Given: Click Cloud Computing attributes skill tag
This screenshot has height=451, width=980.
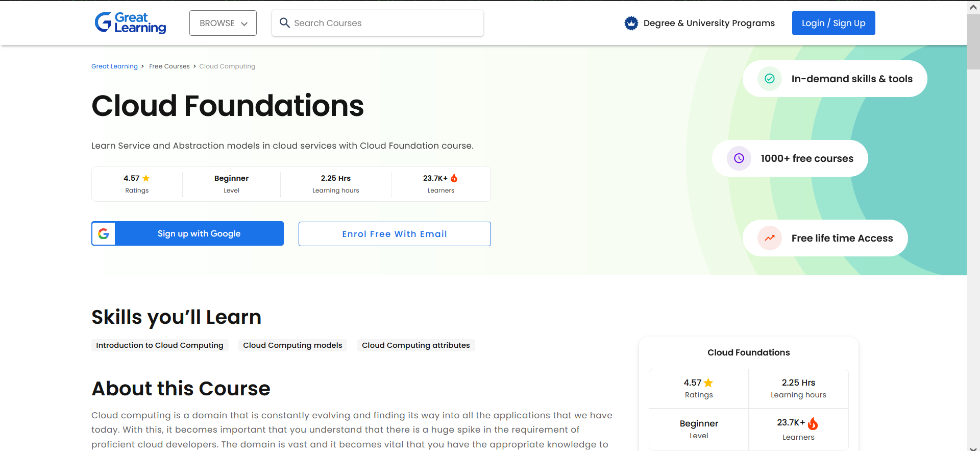Looking at the screenshot, I should pyautogui.click(x=416, y=345).
